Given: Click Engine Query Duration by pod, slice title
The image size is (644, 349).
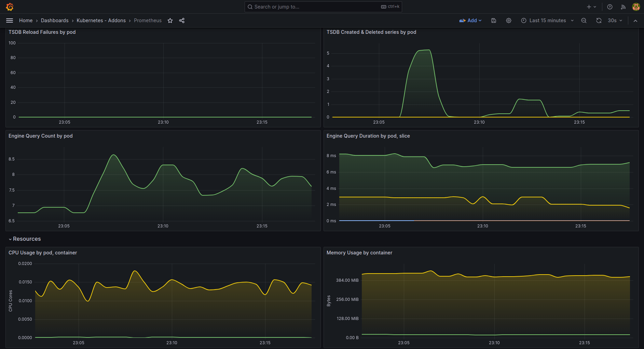Looking at the screenshot, I should [368, 136].
